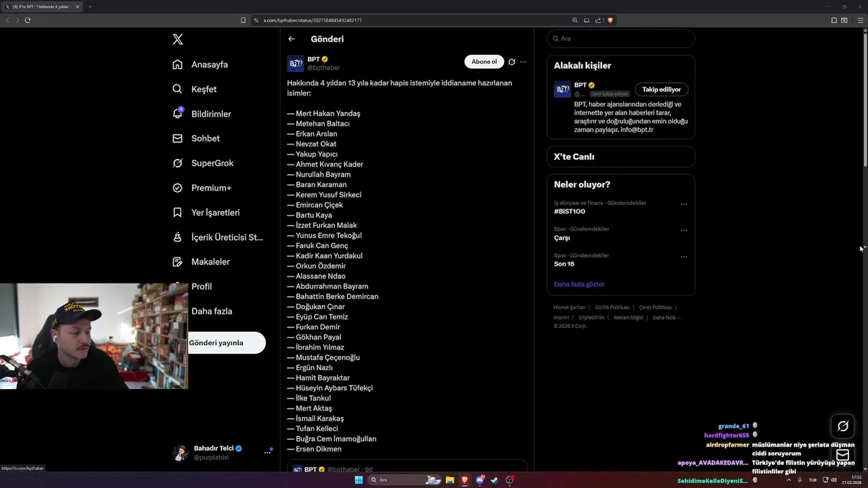This screenshot has height=488, width=868.
Task: Open Bildirimler notifications
Action: [x=201, y=114]
